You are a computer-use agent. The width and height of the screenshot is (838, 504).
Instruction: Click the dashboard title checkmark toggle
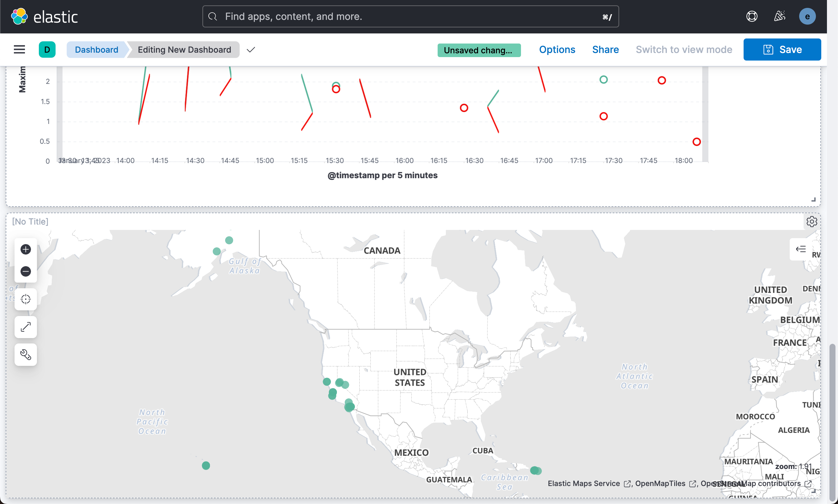click(251, 50)
